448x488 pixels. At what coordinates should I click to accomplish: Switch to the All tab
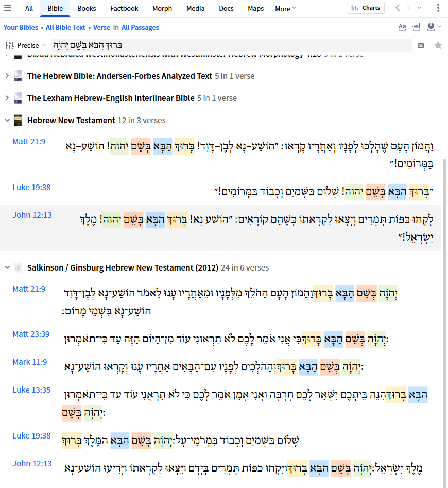pos(29,8)
